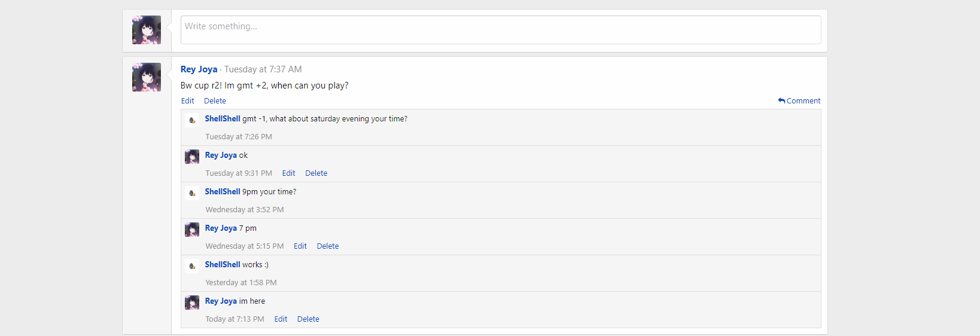Click ShellShell avatar on "works :)" comment

[x=192, y=266]
